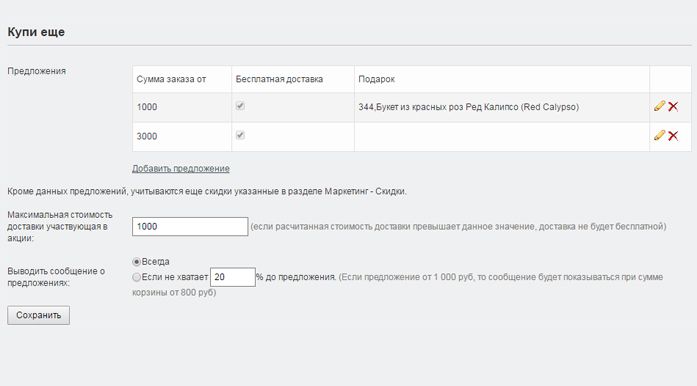This screenshot has height=386, width=697.
Task: Edit the 3000 order offer with pencil icon
Action: pyautogui.click(x=660, y=135)
